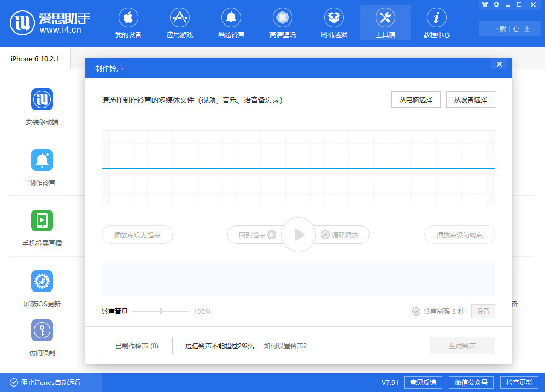The height and width of the screenshot is (392, 545).
Task: Switch to the iPhone 6 10.2.1 tab
Action: coord(33,58)
